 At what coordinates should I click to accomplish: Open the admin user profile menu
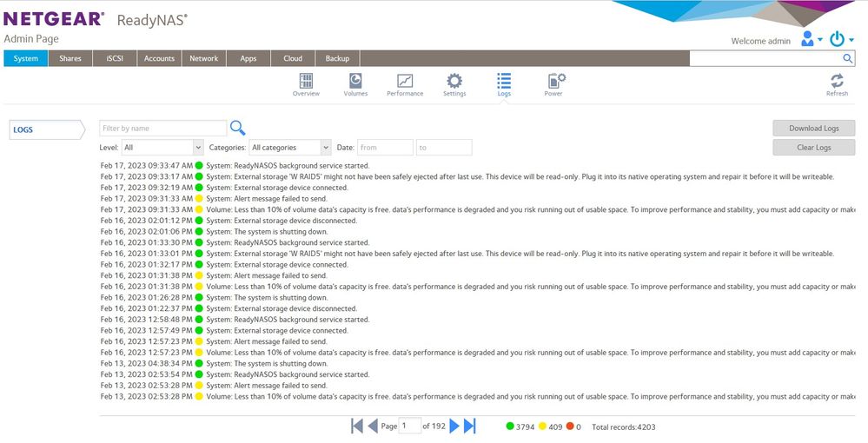click(811, 40)
